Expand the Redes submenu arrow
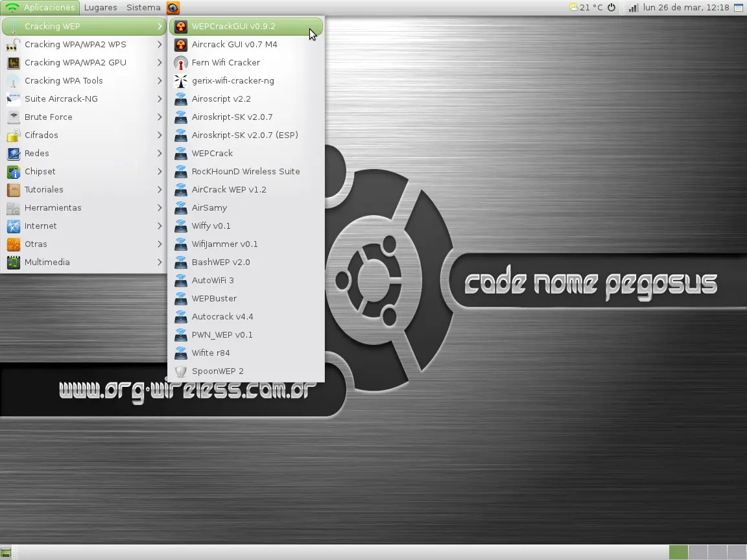 click(160, 154)
